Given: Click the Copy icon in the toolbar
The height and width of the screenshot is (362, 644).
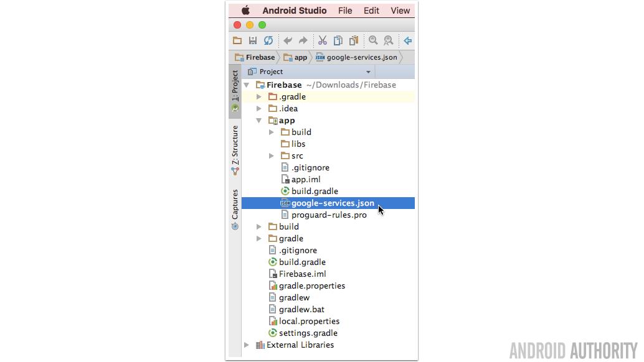Looking at the screenshot, I should (338, 40).
